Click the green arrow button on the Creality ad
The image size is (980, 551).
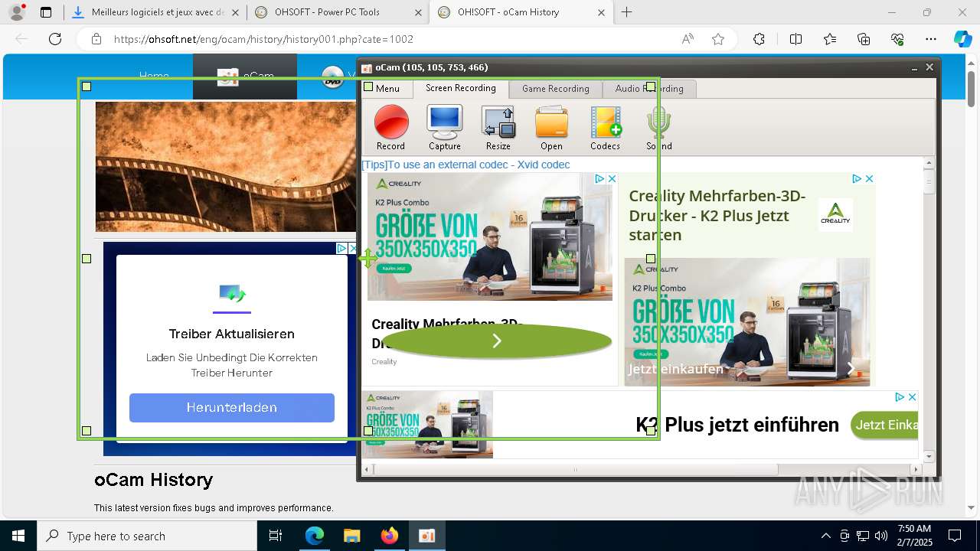point(496,341)
